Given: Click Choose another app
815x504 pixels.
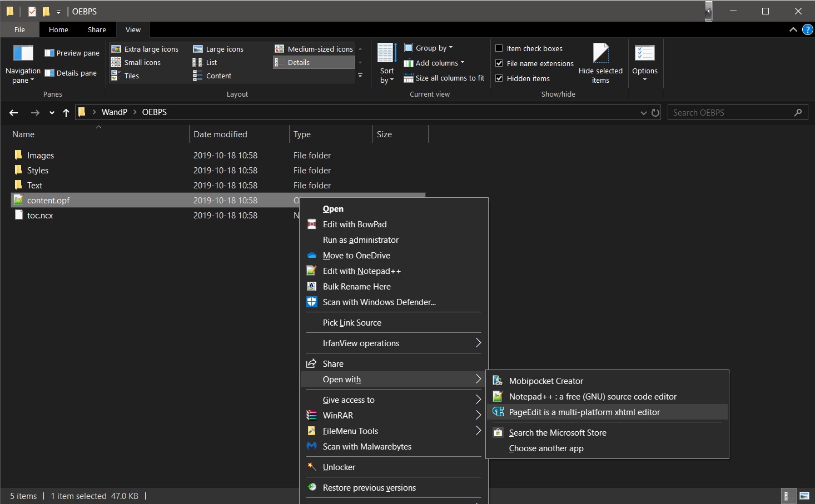Looking at the screenshot, I should (546, 448).
